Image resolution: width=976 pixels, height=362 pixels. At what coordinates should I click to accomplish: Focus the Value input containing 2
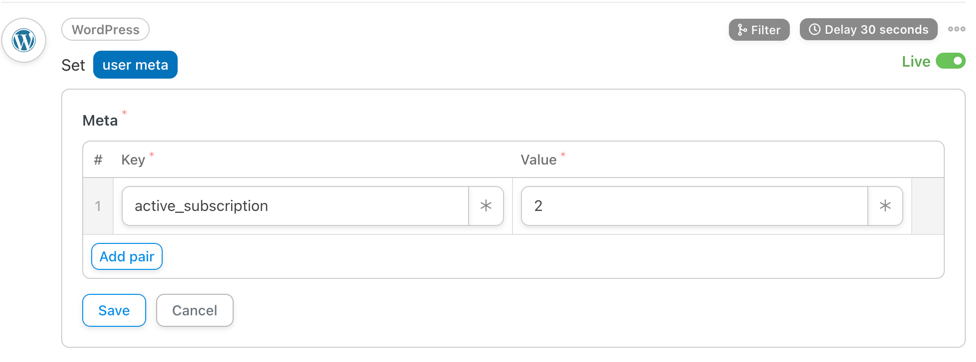pos(695,206)
